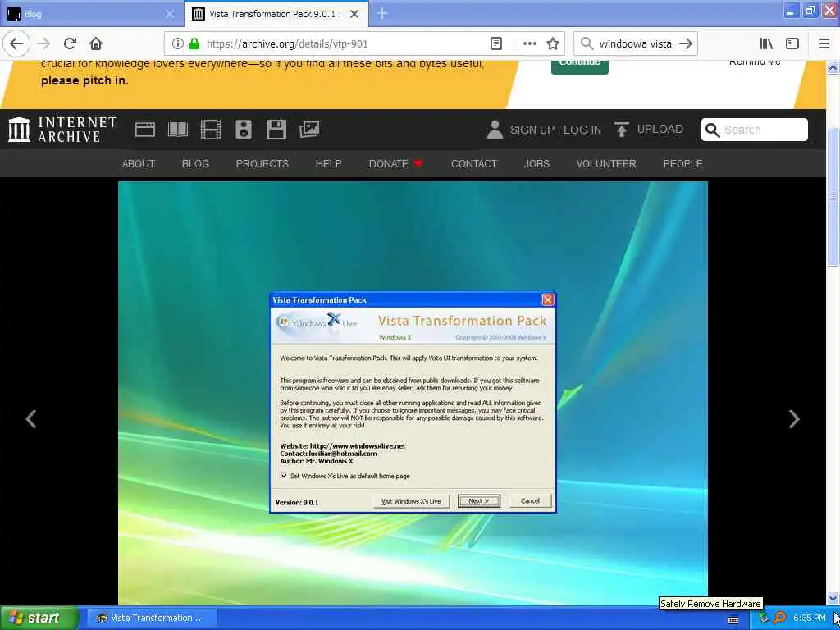Open the Windows start menu

(38, 618)
